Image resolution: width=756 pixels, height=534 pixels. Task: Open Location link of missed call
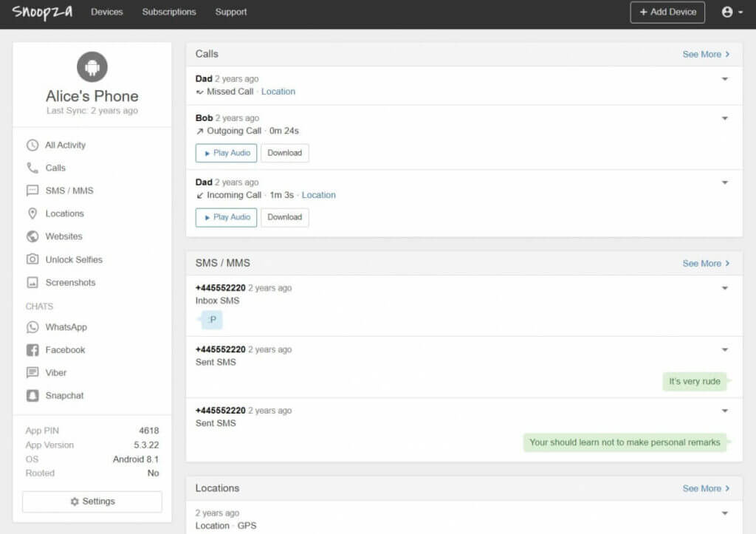click(x=278, y=92)
